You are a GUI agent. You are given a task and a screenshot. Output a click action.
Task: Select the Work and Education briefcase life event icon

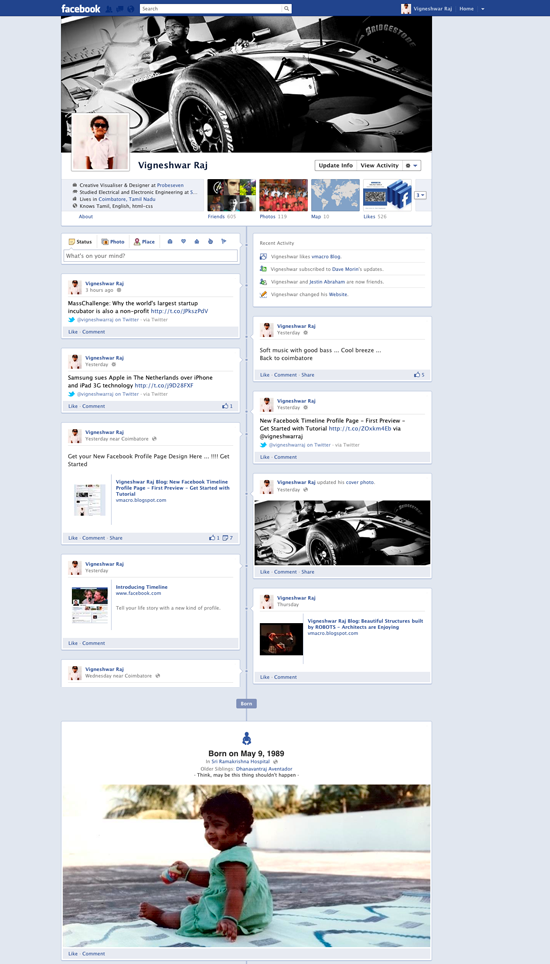[170, 242]
